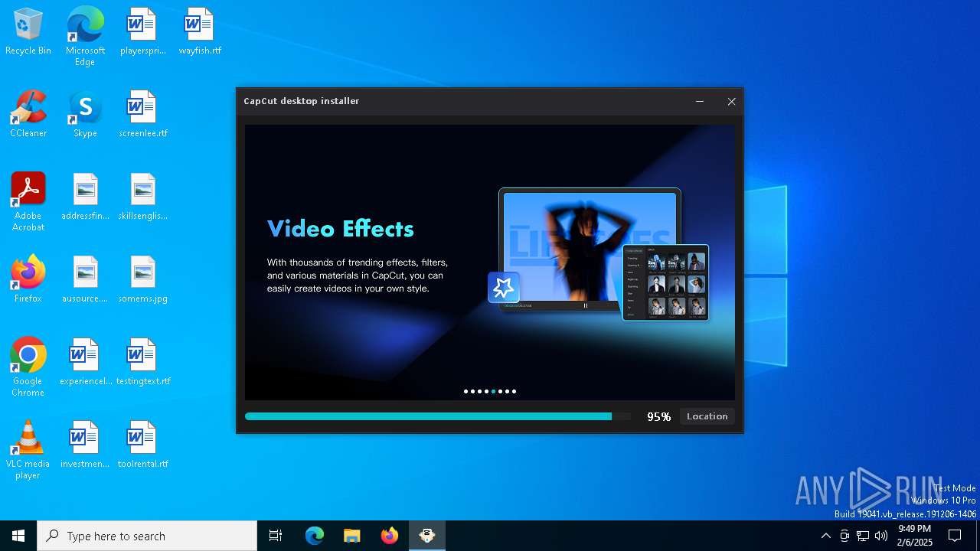The height and width of the screenshot is (551, 980).
Task: Open the Action Center notifications
Action: click(x=955, y=536)
